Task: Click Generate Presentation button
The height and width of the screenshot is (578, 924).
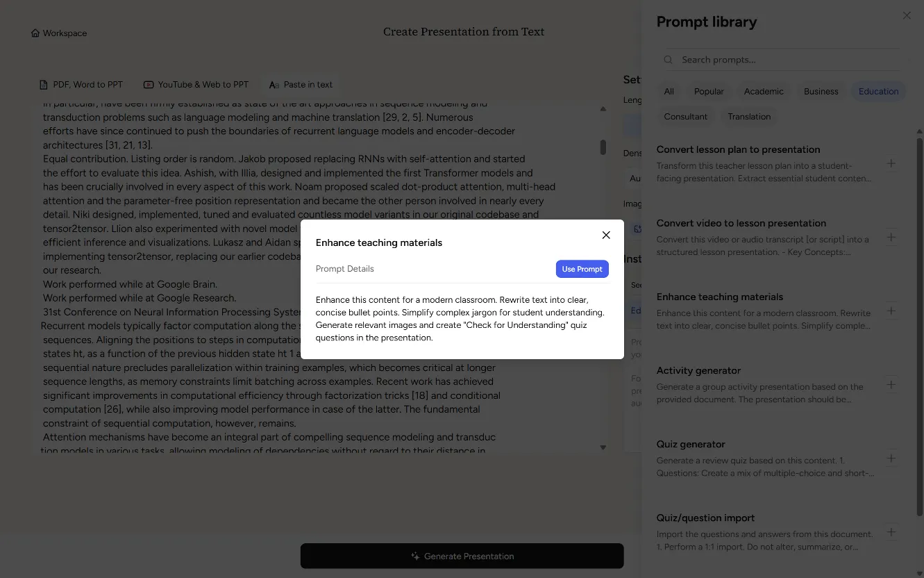Action: (x=462, y=556)
